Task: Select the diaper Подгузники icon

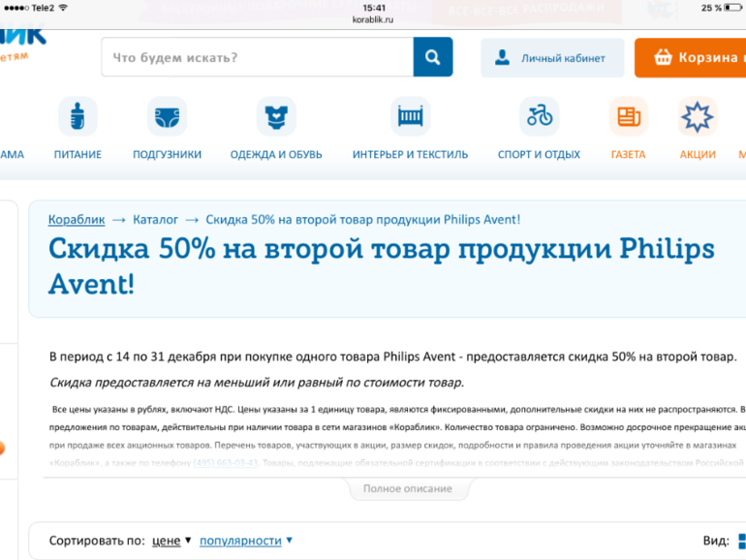Action: coord(167,117)
